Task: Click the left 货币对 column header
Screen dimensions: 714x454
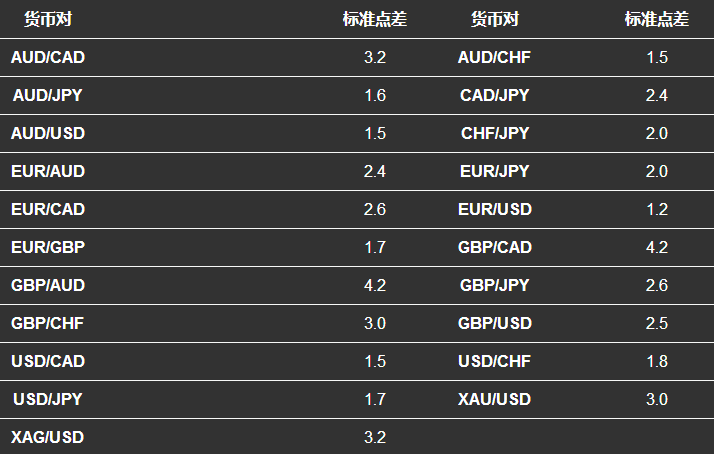Action: pos(48,19)
